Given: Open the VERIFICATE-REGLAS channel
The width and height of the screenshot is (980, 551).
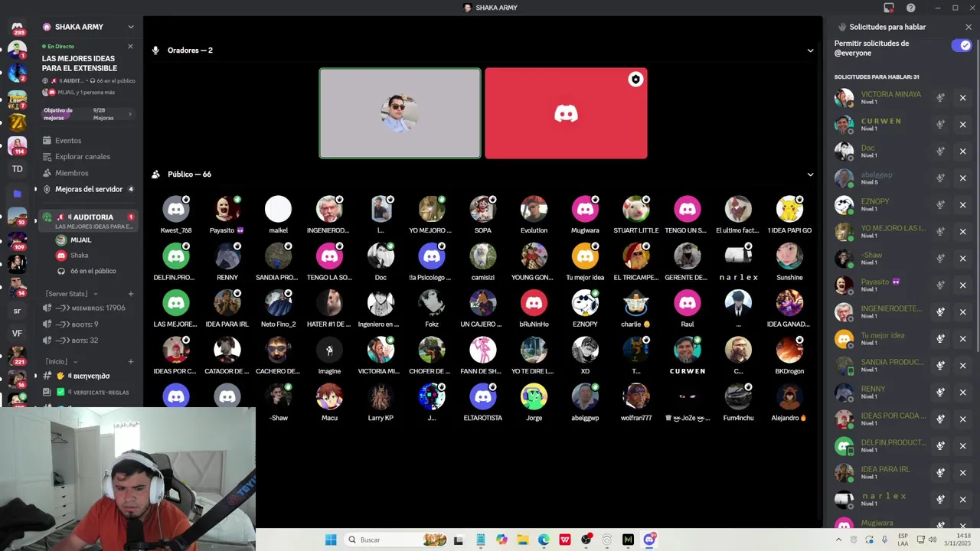Looking at the screenshot, I should [88, 392].
